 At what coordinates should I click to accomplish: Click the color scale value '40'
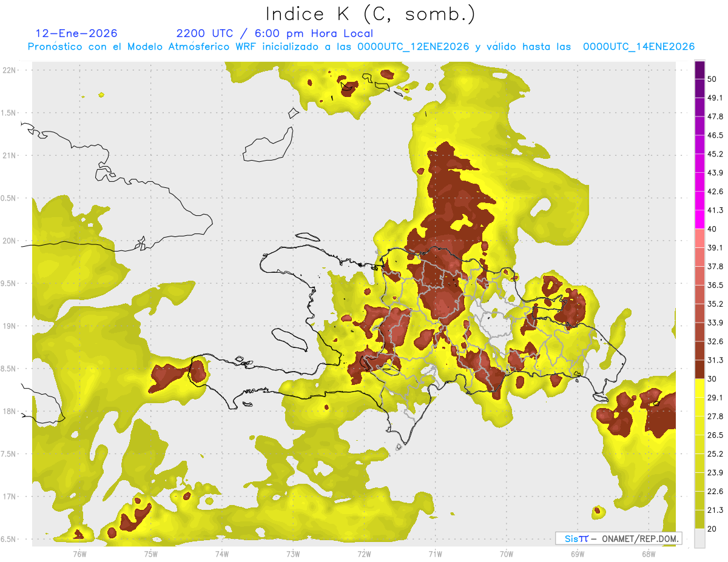point(713,229)
